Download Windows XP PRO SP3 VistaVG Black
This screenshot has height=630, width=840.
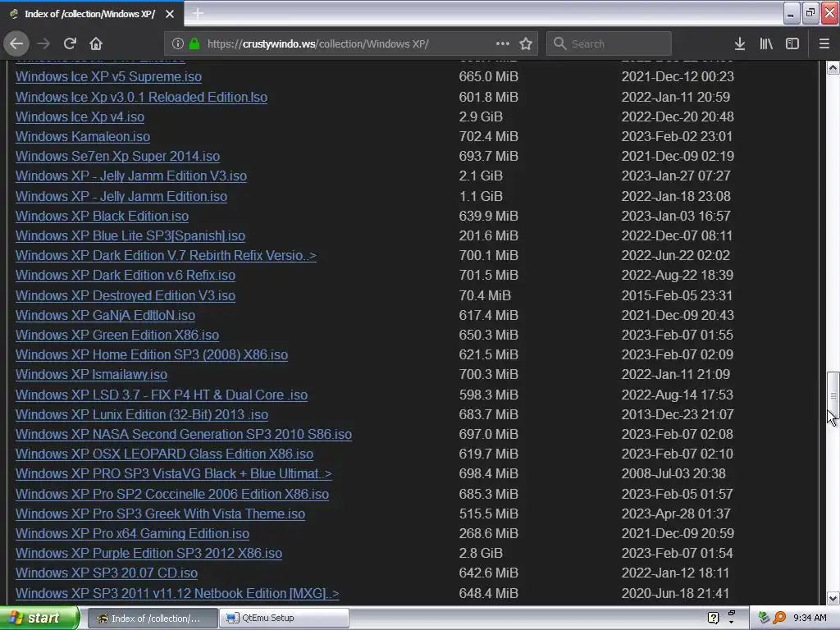coord(174,474)
